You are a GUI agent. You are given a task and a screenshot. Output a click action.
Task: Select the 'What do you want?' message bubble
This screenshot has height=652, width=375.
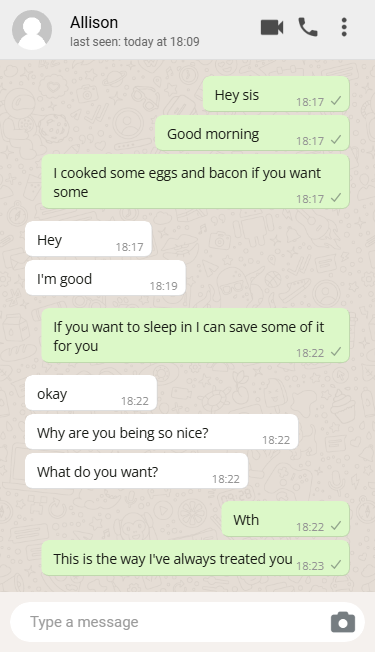pos(136,471)
